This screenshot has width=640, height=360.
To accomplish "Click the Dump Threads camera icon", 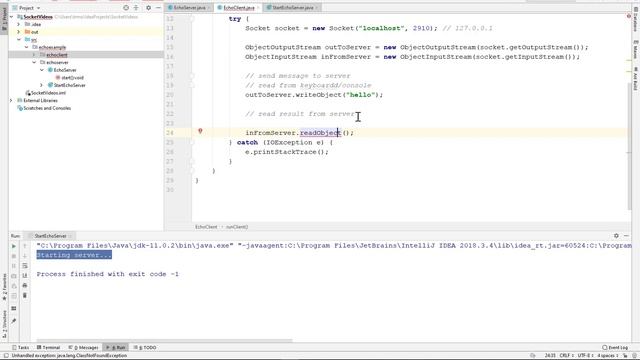I will click(13, 276).
